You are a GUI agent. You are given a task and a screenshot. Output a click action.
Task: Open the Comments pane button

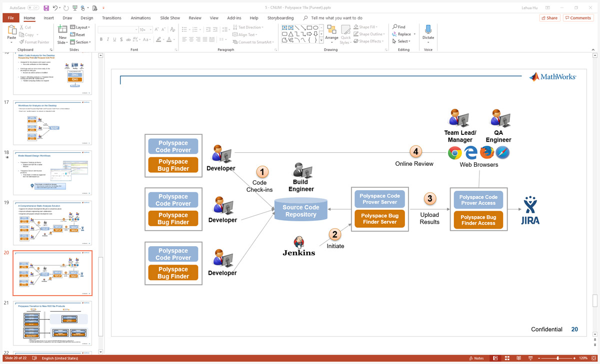tap(578, 18)
